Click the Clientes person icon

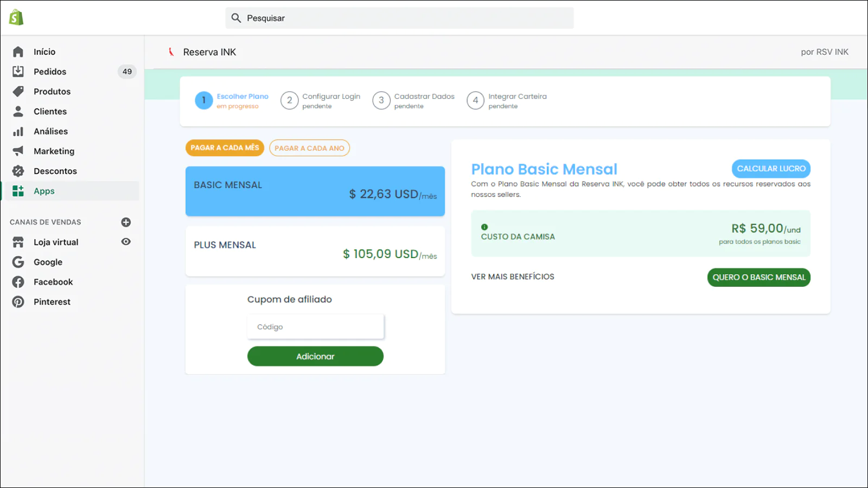click(x=18, y=111)
